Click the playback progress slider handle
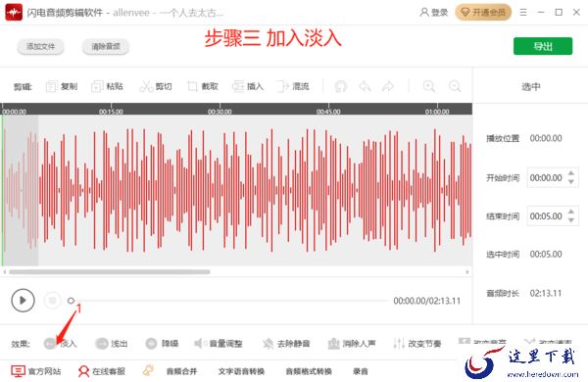Image resolution: width=588 pixels, height=382 pixels. click(x=71, y=301)
